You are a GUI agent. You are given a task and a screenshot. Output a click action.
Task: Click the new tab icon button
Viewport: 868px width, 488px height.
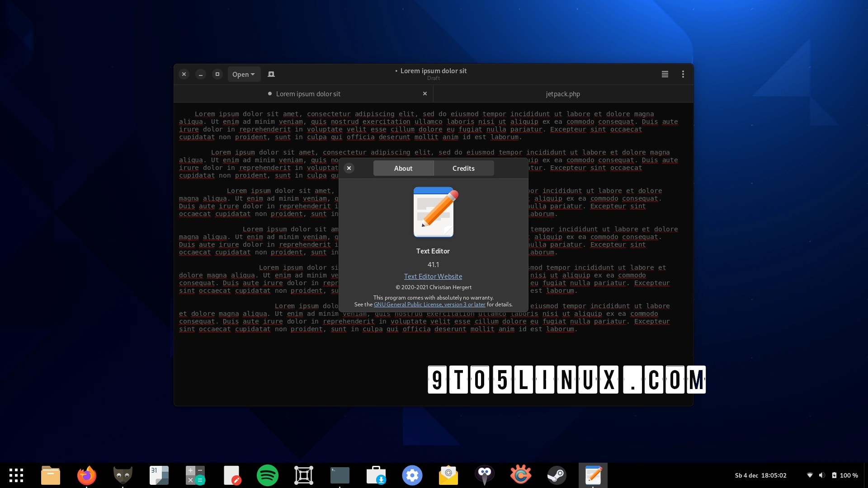[x=271, y=74]
